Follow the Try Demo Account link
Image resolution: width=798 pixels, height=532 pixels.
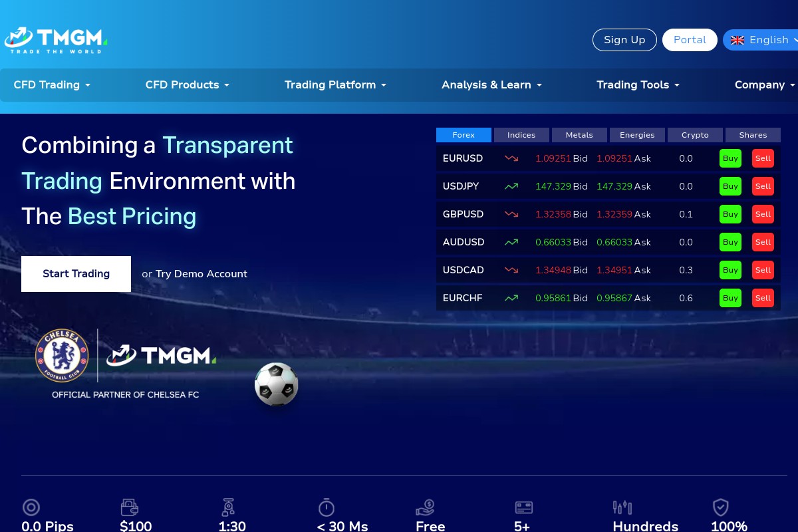(x=201, y=274)
